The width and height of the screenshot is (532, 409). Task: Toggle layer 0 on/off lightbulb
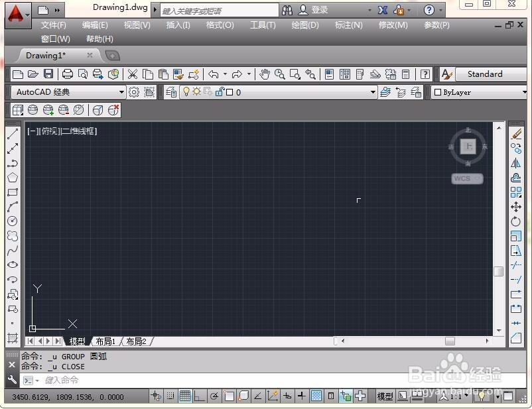(x=186, y=92)
